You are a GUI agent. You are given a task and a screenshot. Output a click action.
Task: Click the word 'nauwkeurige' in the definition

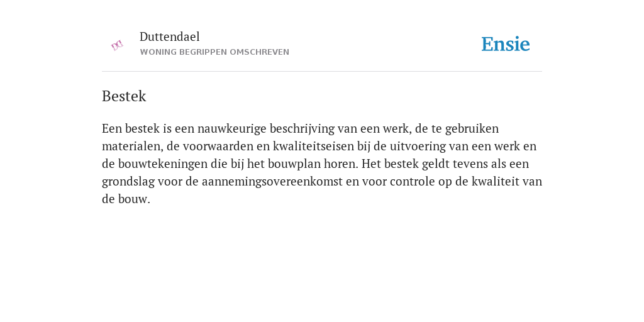tap(232, 128)
